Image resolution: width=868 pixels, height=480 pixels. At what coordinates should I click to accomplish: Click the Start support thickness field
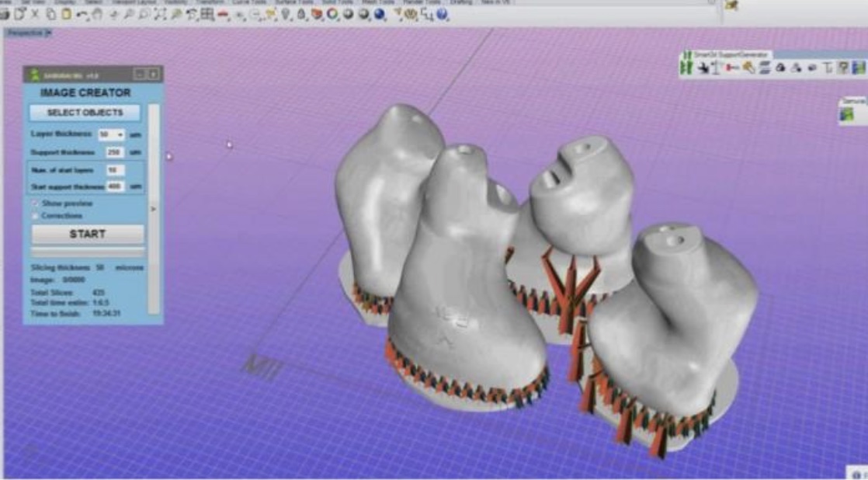[116, 186]
